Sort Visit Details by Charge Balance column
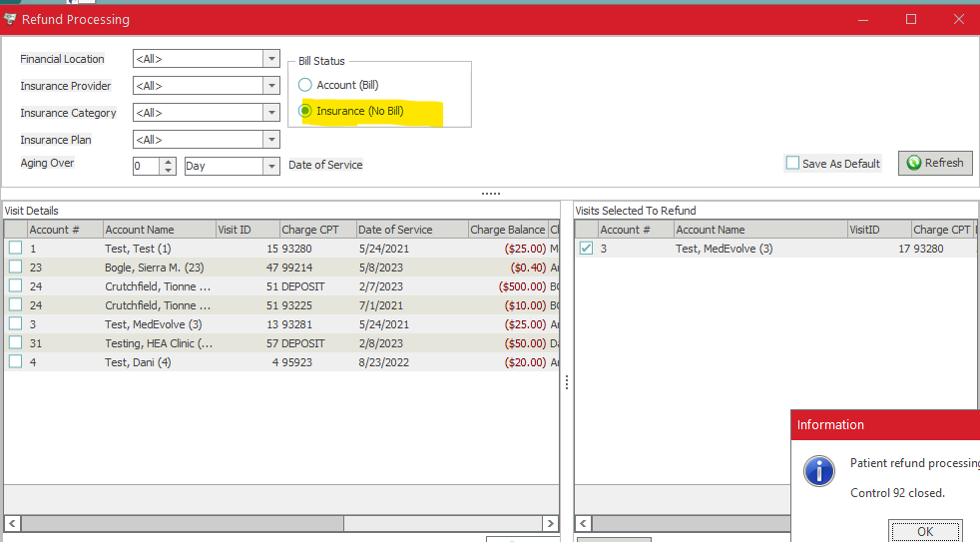This screenshot has height=542, width=980. (507, 230)
